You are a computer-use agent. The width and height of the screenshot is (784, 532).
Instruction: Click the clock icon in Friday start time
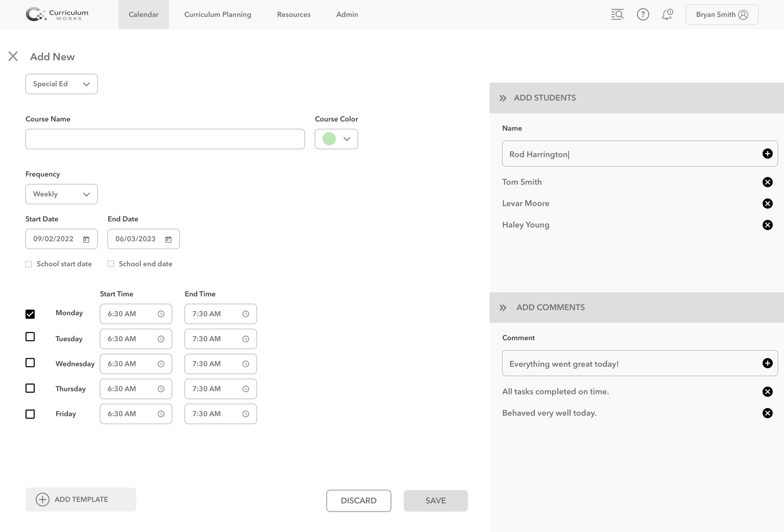pyautogui.click(x=161, y=414)
